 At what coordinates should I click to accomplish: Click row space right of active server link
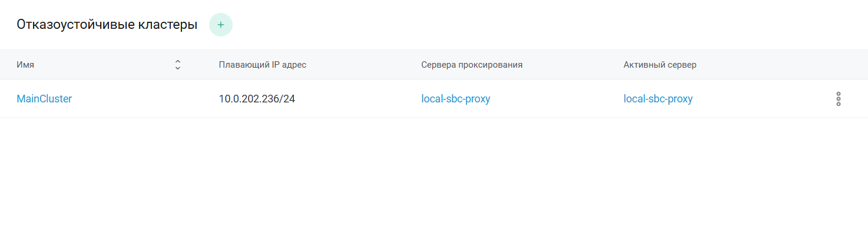click(x=760, y=99)
